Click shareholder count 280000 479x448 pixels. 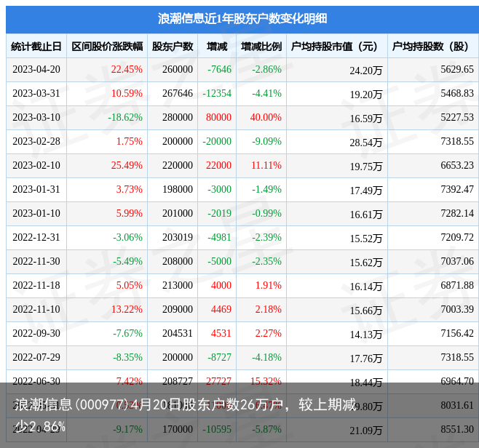tap(178, 117)
